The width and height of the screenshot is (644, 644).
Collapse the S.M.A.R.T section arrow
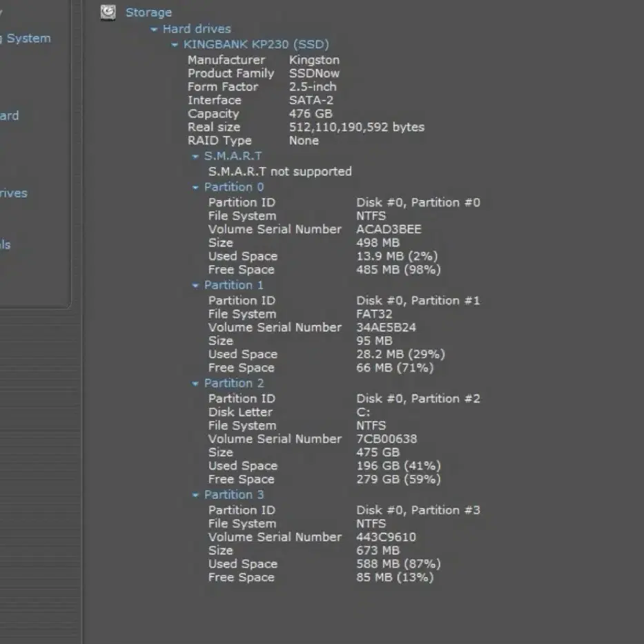coord(195,157)
